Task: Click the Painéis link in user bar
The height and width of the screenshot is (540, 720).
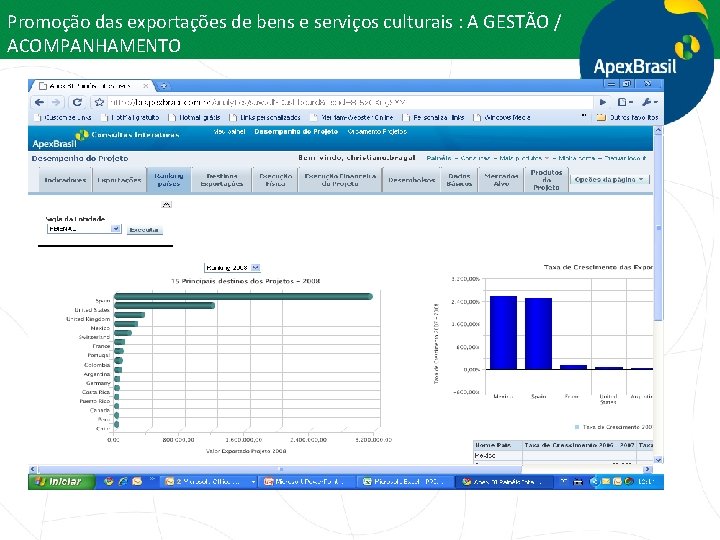Action: 439,158
